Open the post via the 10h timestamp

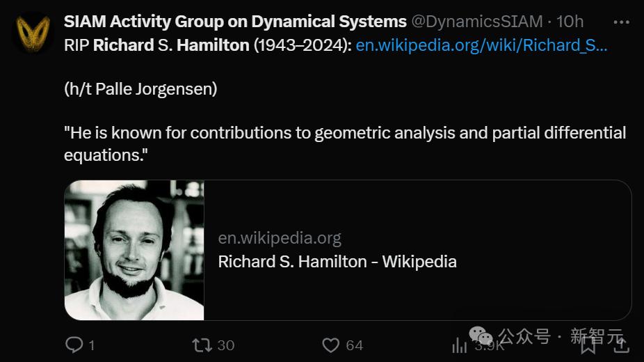coord(570,21)
